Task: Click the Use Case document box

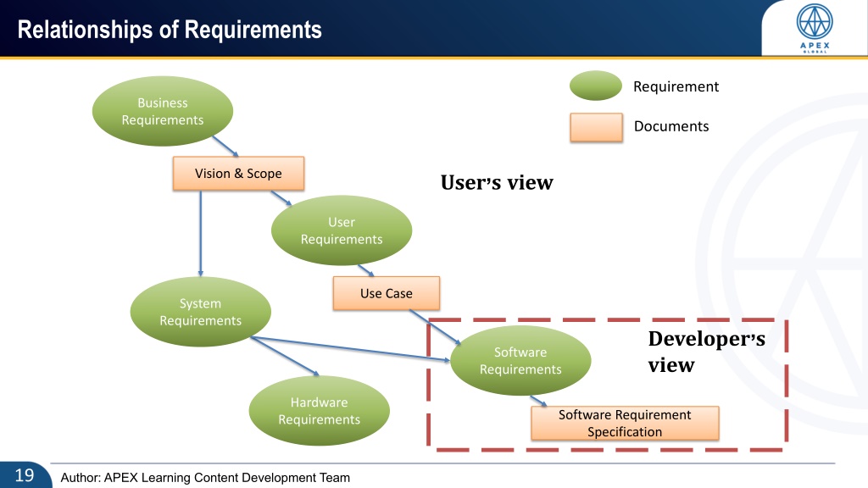Action: pos(387,293)
